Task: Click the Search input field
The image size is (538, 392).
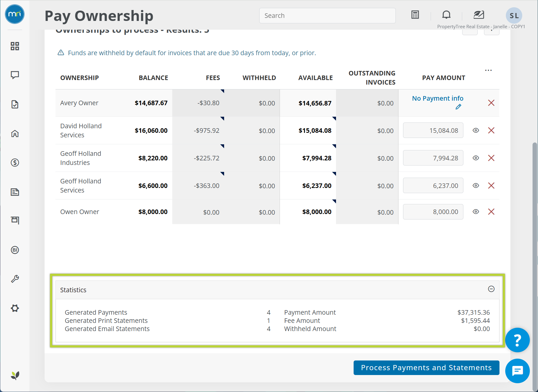Action: 328,15
